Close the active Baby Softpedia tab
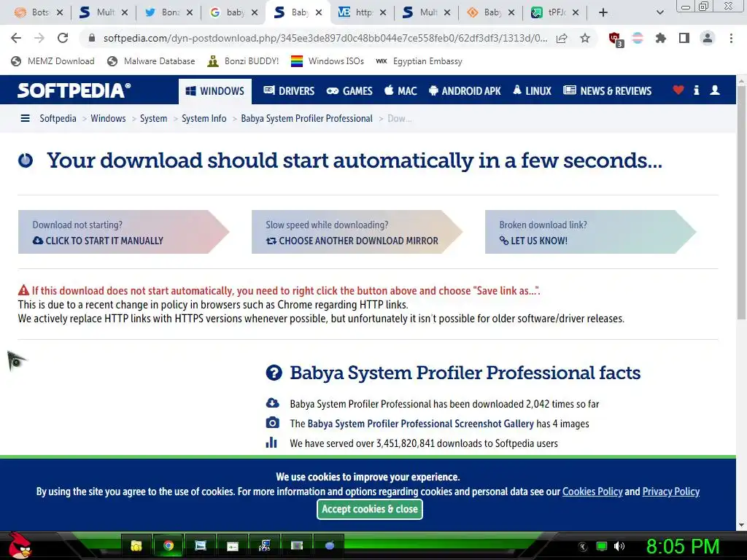 (319, 13)
